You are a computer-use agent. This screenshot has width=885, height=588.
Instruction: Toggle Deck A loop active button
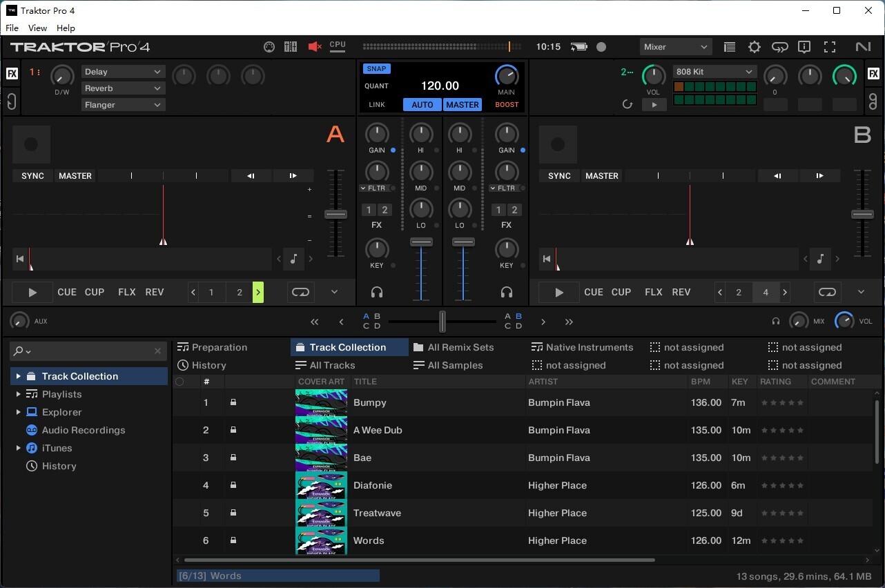point(300,292)
